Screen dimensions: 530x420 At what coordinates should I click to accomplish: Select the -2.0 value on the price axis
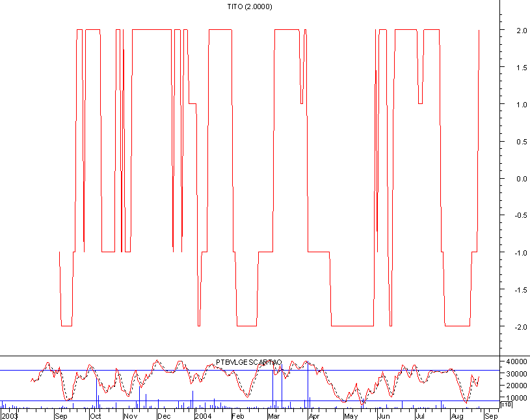pyautogui.click(x=520, y=327)
